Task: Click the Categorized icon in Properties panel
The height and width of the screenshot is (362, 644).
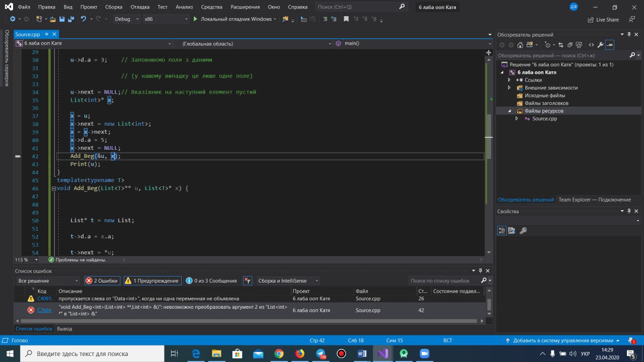Action: pyautogui.click(x=502, y=231)
